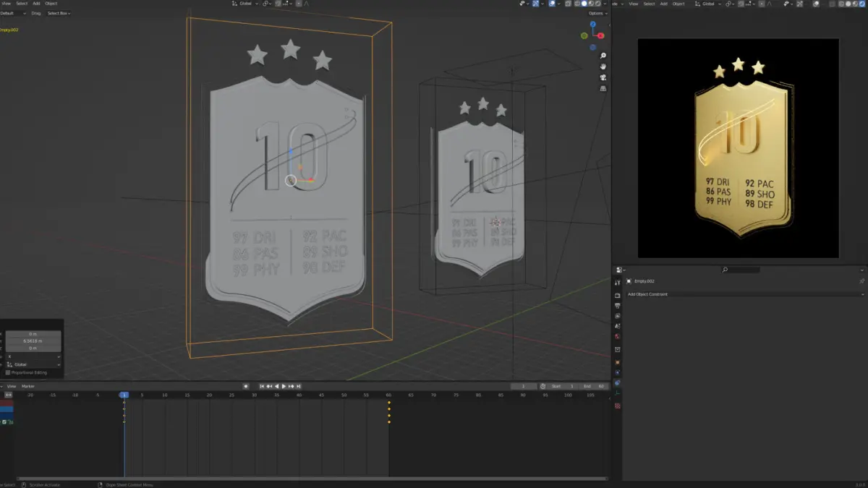Open Global orientation dropdown in left viewport
The image size is (868, 488).
point(244,4)
